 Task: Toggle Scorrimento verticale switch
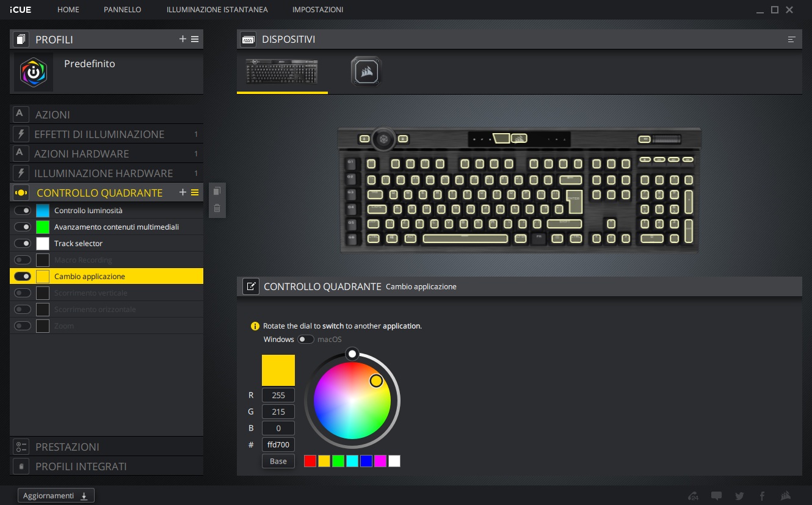click(23, 292)
